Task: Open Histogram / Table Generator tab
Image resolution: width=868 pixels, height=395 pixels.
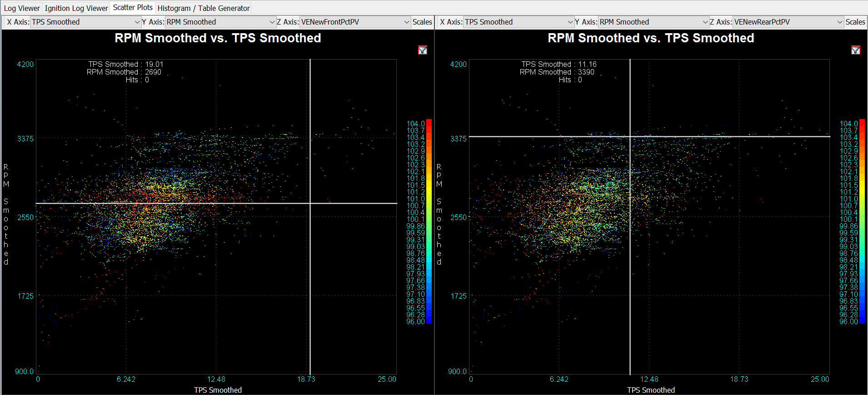Action: coord(204,8)
